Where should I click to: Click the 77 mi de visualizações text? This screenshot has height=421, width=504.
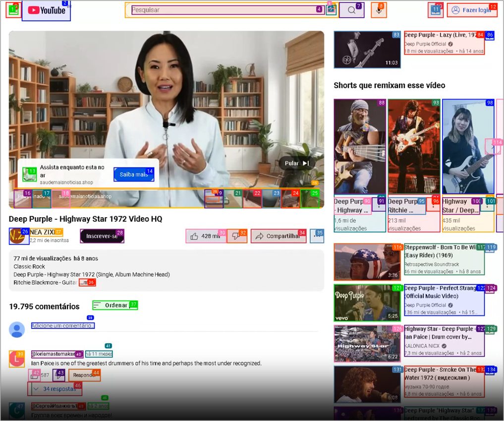(43, 258)
